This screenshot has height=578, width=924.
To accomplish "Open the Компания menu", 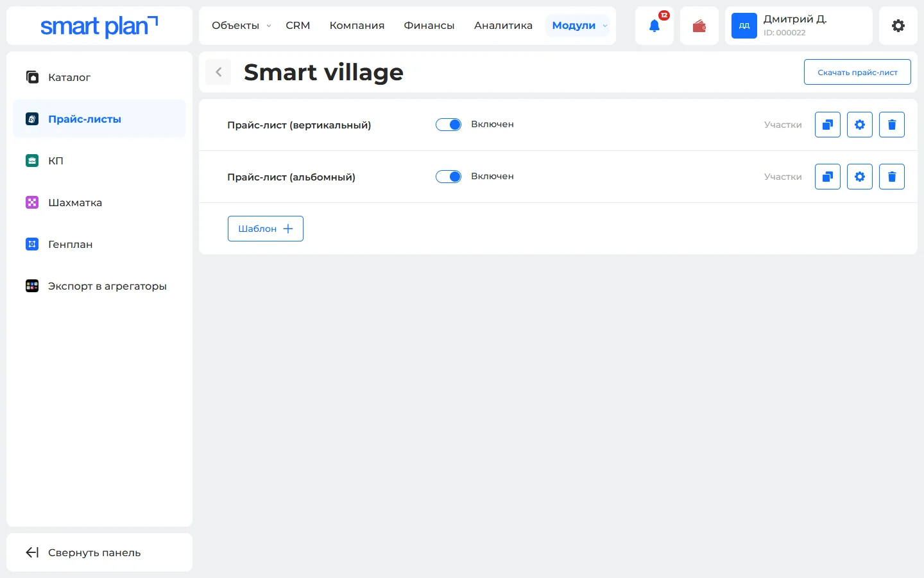I will pos(357,26).
